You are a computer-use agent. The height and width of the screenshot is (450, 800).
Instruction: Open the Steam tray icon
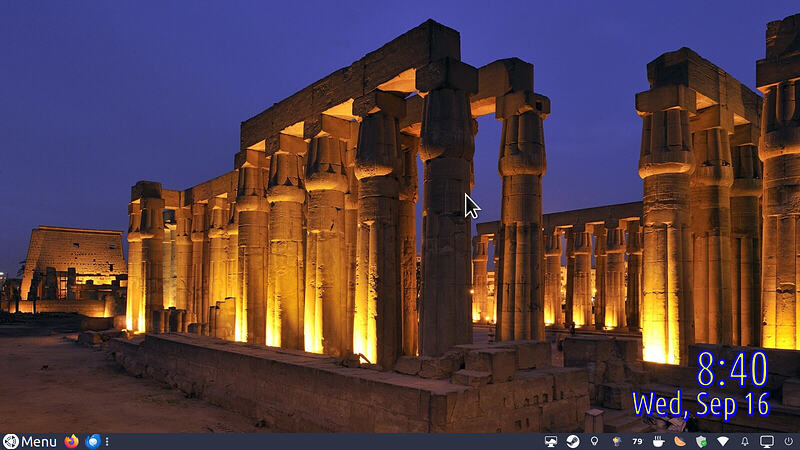coord(573,441)
